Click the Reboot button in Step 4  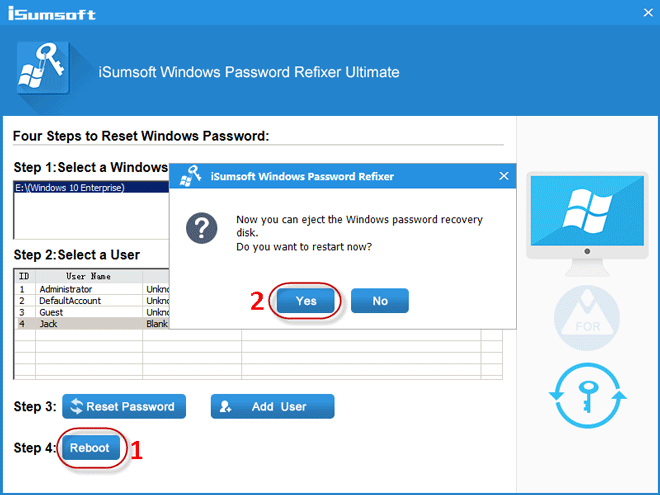91,448
